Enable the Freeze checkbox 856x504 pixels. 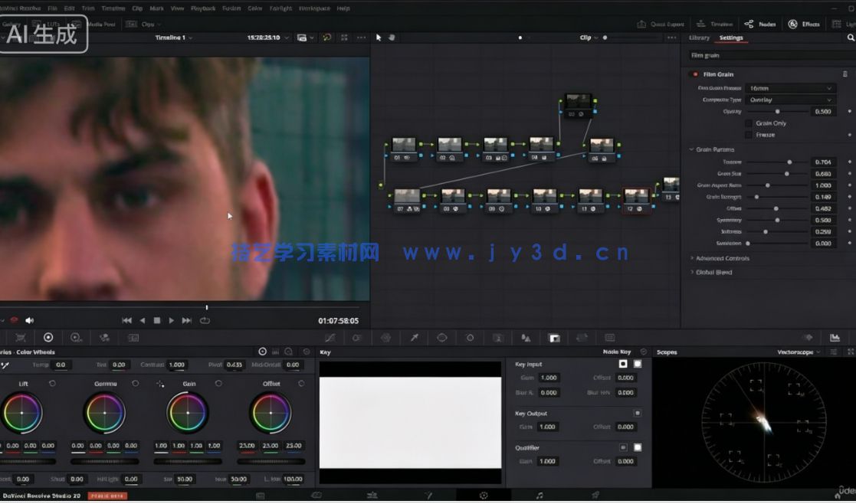pyautogui.click(x=749, y=135)
